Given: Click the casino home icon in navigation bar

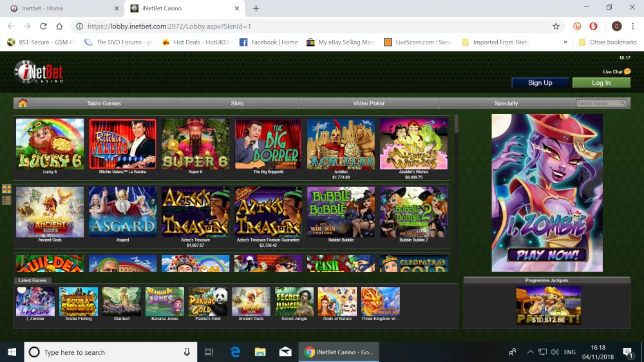Looking at the screenshot, I should (x=23, y=103).
